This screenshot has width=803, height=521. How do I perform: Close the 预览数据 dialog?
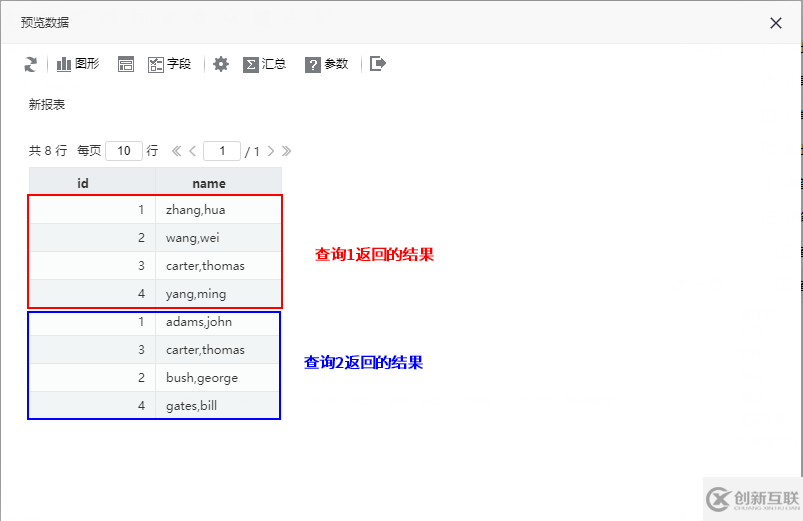click(x=776, y=23)
